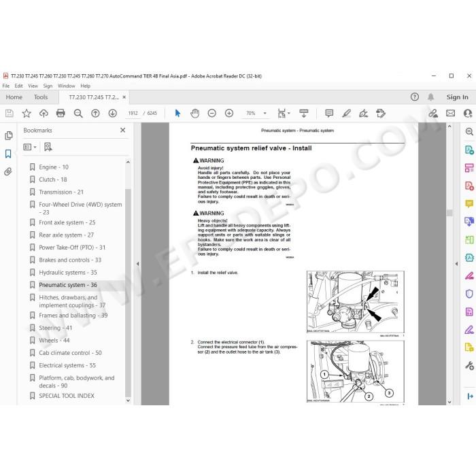Collapse the right pane with arrow
The image size is (476, 476).
(456, 264)
